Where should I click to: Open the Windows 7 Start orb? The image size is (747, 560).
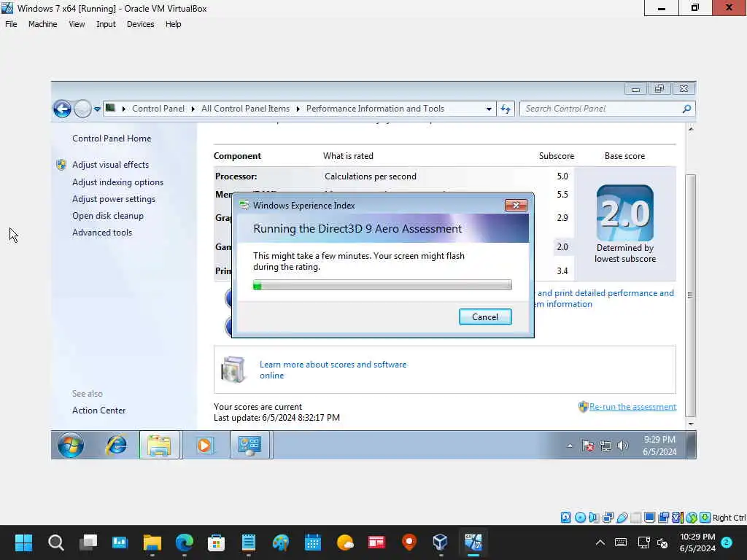point(71,446)
